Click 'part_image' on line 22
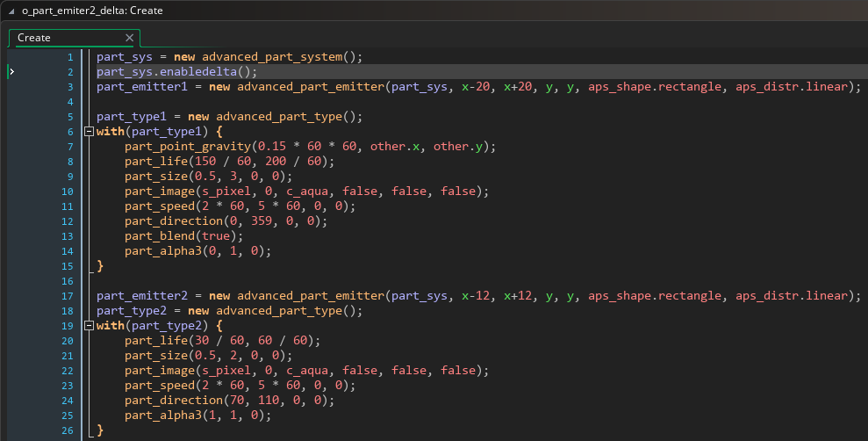The height and width of the screenshot is (441, 868). pos(160,372)
